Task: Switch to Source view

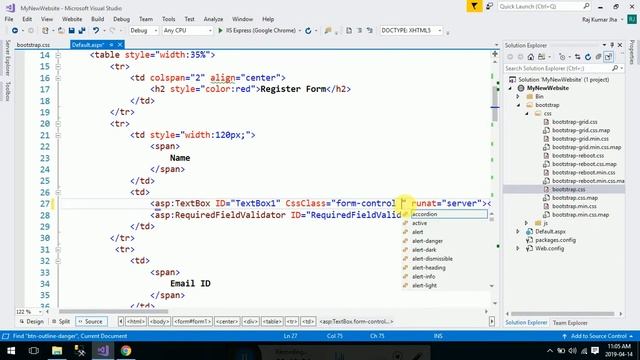Action: 91,322
